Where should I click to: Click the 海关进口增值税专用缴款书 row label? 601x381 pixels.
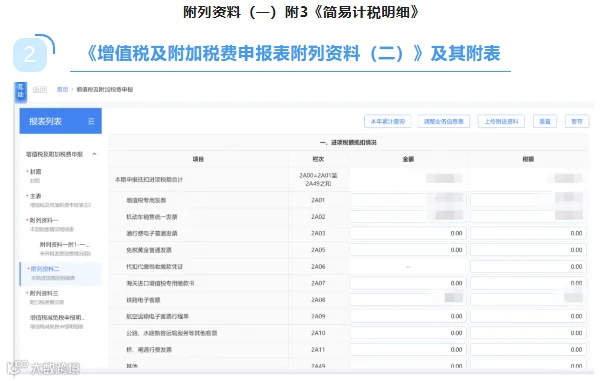coord(160,283)
